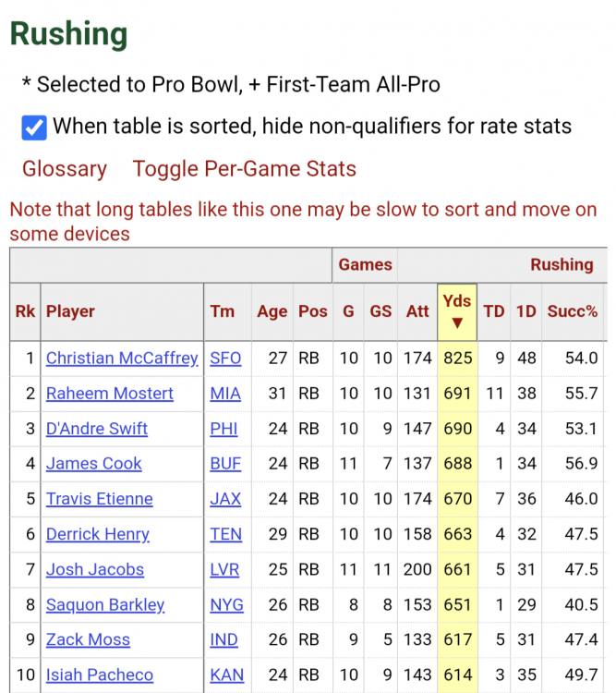616x693 pixels.
Task: Open the LVR team link
Action: coord(226,569)
